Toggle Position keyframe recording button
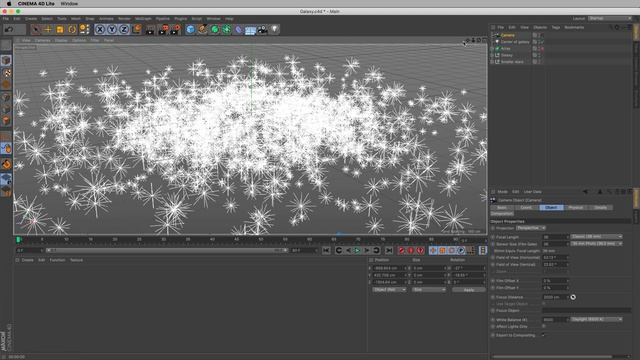The height and width of the screenshot is (360, 640). pyautogui.click(x=433, y=250)
